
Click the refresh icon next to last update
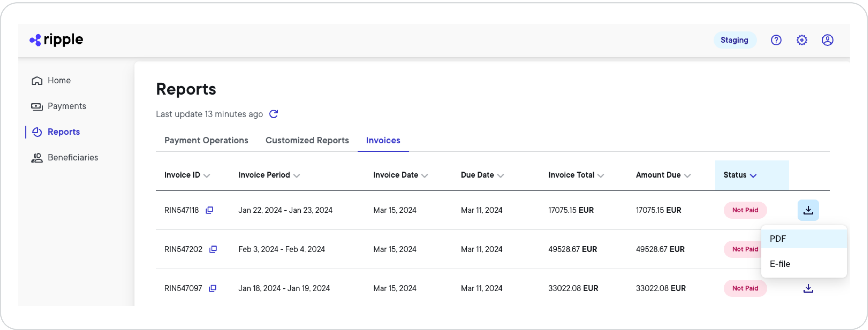click(274, 114)
